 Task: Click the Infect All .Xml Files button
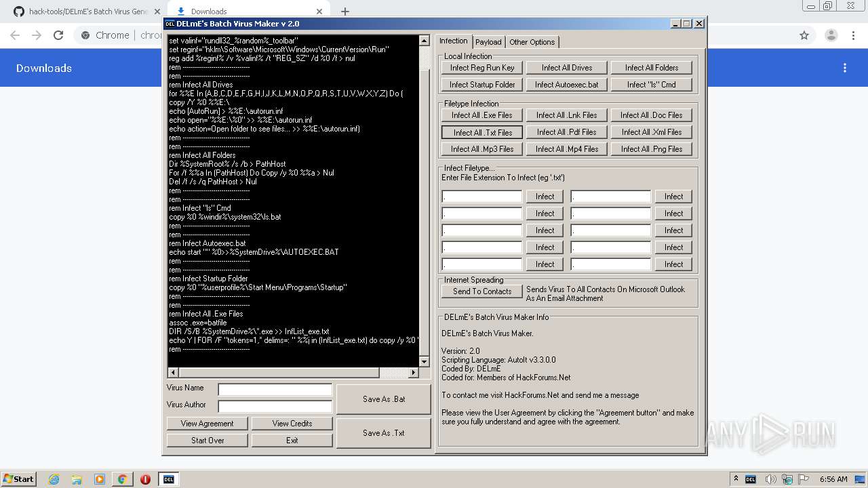point(652,132)
